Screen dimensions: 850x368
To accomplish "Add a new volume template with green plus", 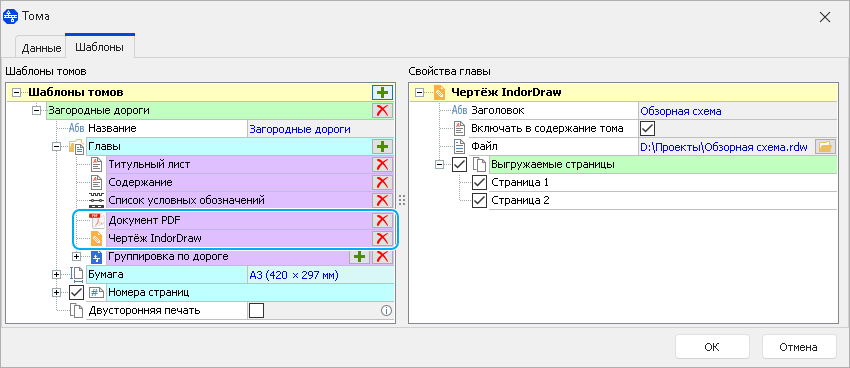I will (383, 93).
